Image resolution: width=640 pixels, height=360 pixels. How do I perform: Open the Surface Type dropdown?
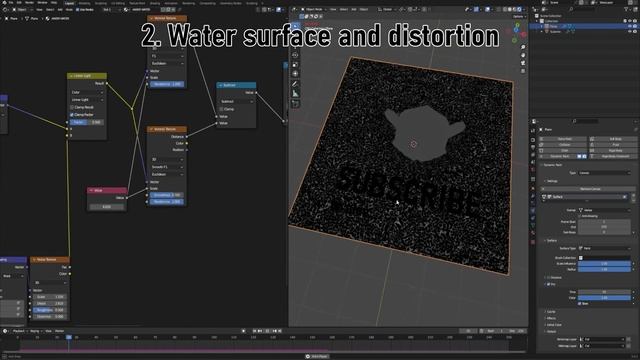point(603,248)
